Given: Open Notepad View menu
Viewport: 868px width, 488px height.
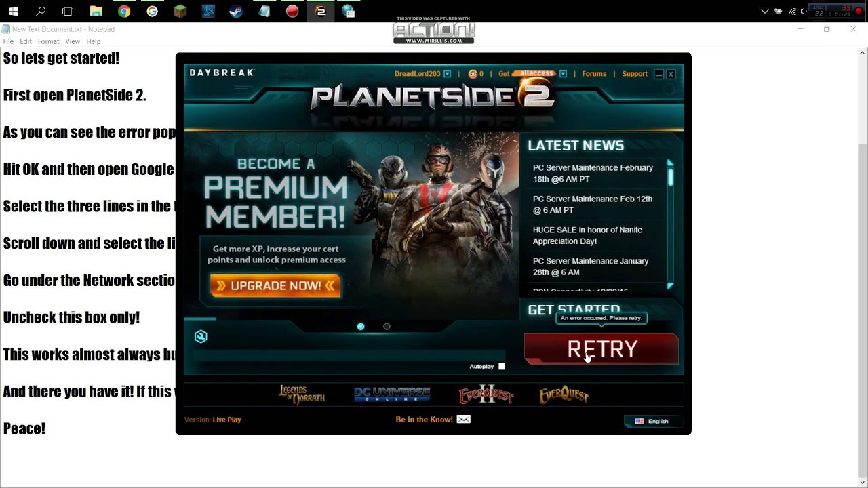Looking at the screenshot, I should [x=73, y=41].
